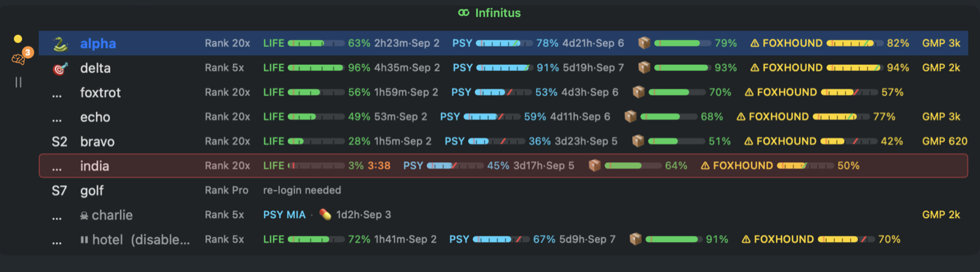Click the Infinitus link icon in title
The width and height of the screenshot is (980, 272).
464,13
